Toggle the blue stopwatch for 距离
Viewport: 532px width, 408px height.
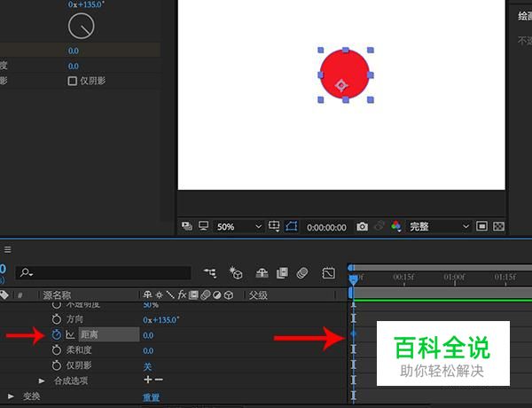click(57, 334)
